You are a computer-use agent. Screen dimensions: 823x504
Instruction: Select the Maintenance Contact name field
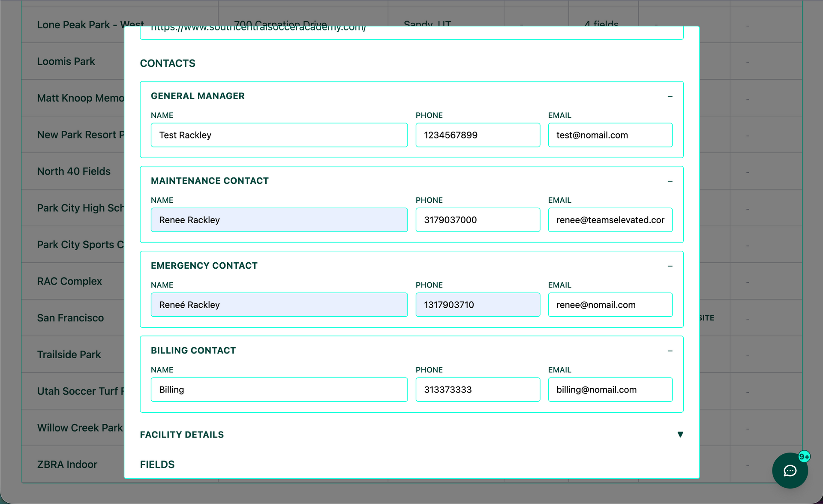point(279,220)
